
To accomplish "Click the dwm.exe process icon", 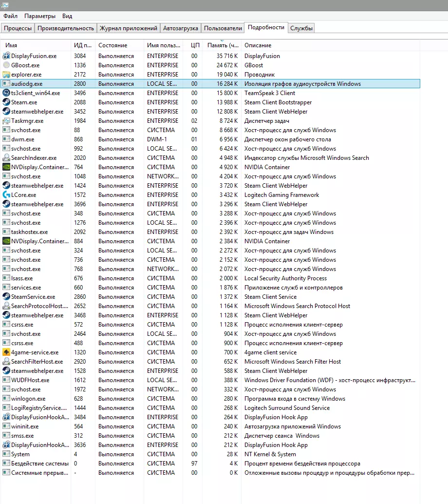I will pos(6,139).
